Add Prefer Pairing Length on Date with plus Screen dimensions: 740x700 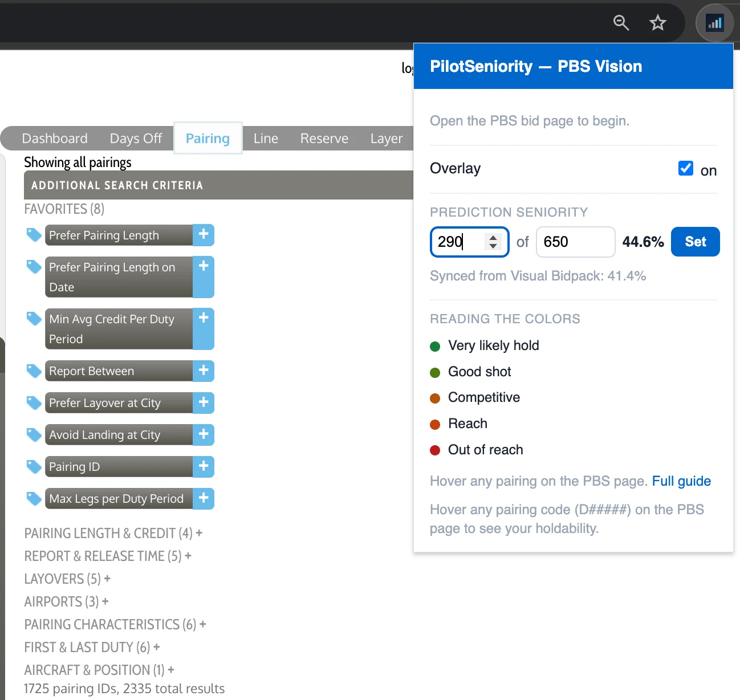[204, 277]
